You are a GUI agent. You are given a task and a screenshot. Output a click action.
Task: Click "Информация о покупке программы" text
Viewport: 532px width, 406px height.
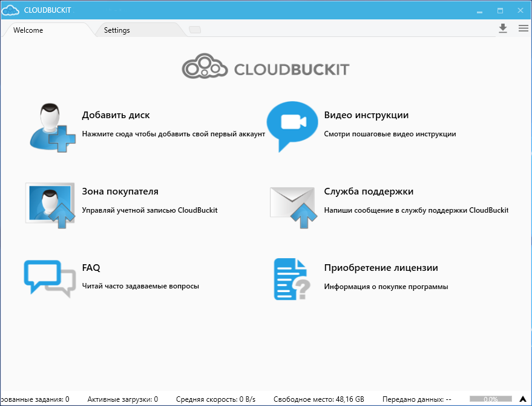pyautogui.click(x=386, y=287)
